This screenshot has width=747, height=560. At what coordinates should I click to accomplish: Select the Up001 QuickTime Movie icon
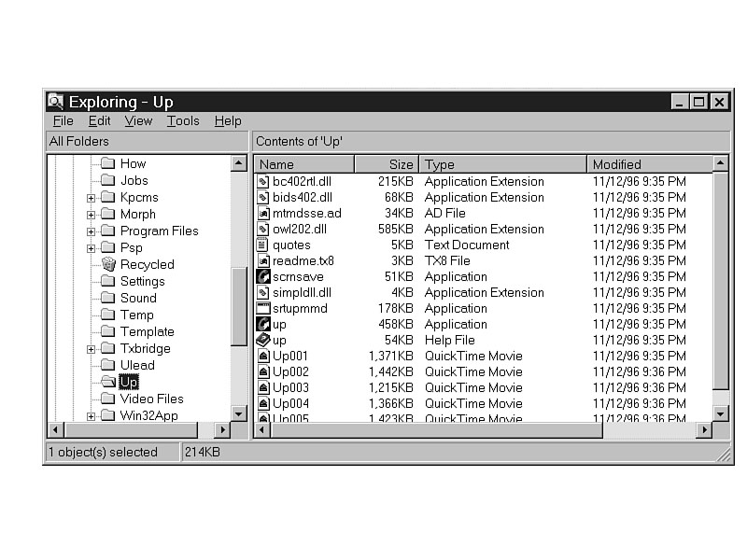tap(263, 356)
